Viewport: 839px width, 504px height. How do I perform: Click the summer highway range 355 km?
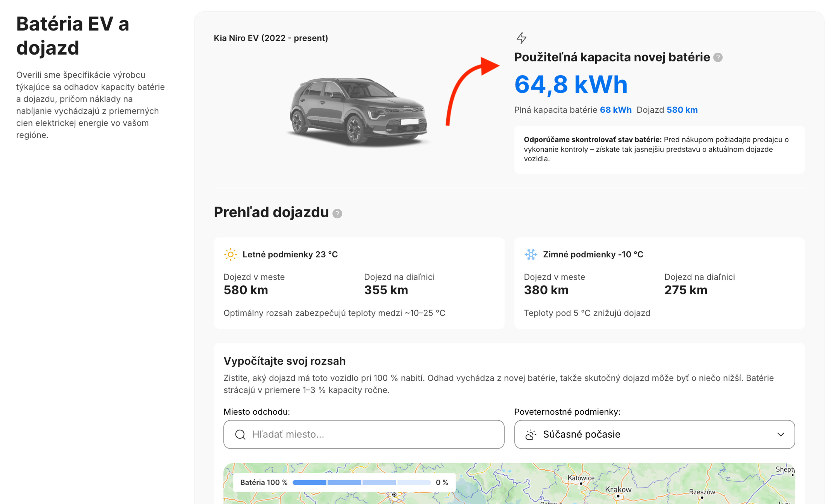tap(386, 290)
